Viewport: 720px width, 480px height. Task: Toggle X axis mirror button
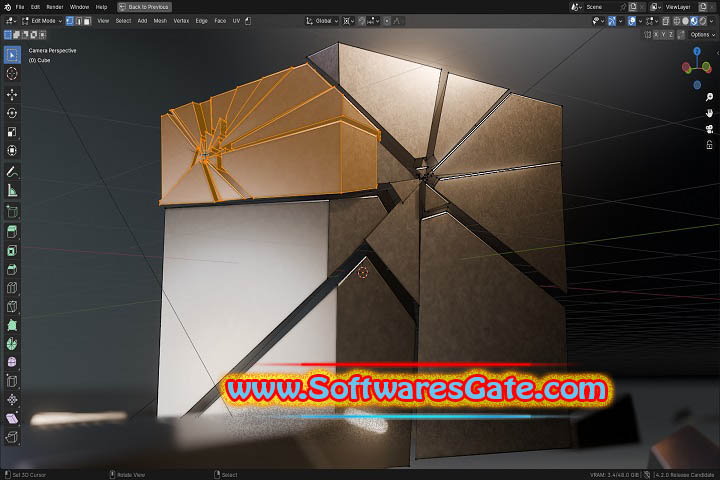tap(656, 34)
